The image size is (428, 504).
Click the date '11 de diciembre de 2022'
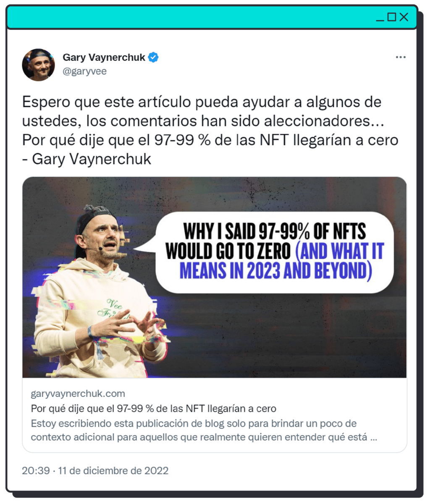click(113, 470)
